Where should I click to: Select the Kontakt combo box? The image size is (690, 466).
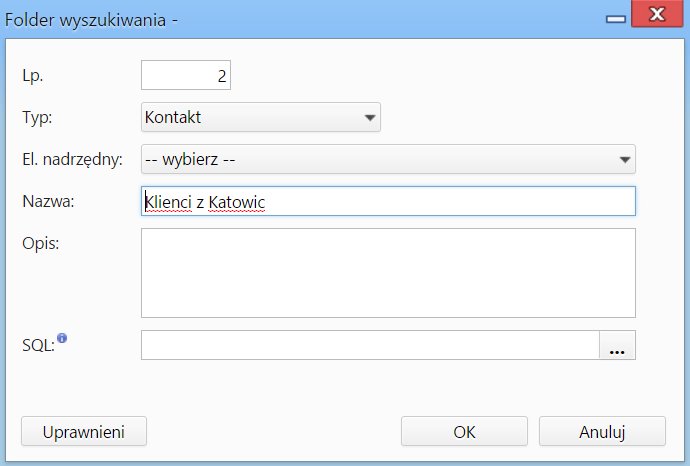(261, 117)
